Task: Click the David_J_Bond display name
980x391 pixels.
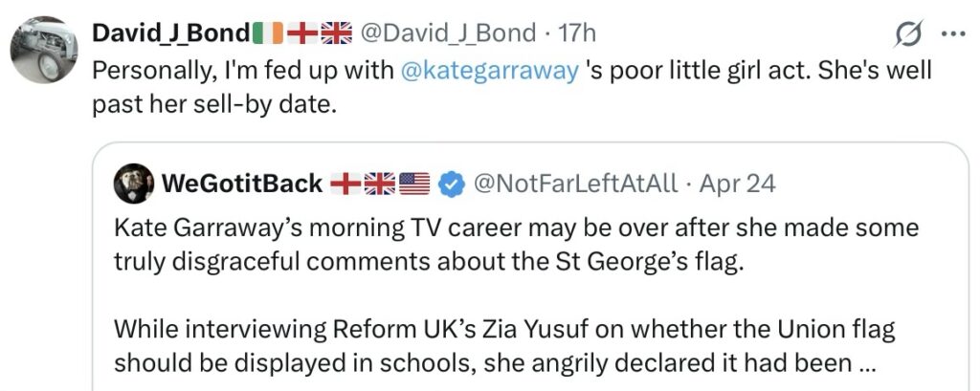Action: point(170,33)
